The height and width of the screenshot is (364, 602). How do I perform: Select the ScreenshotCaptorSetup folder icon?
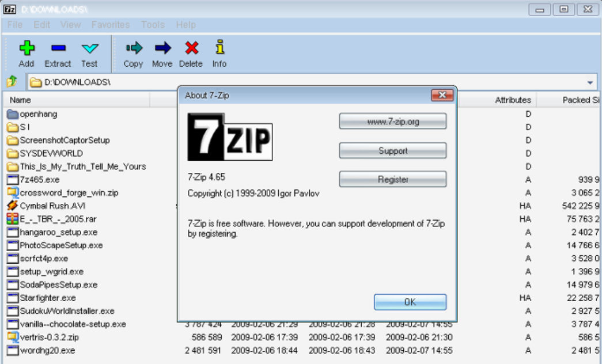(13, 140)
